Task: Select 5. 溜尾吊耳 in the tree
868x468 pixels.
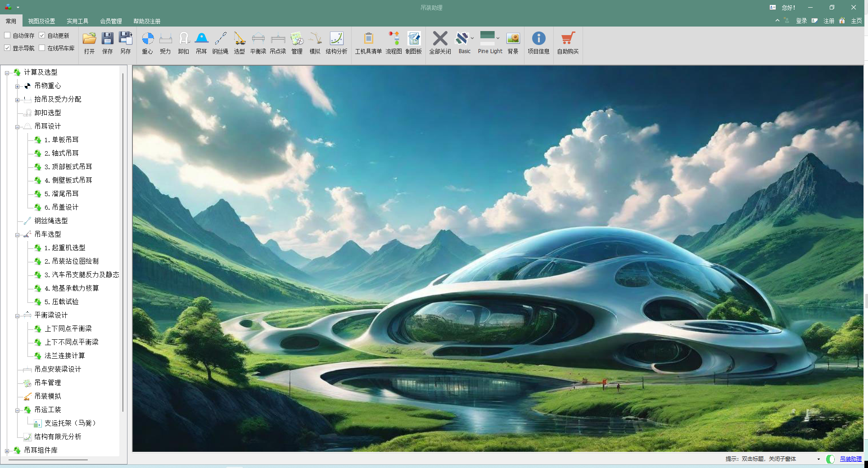Action: 61,194
